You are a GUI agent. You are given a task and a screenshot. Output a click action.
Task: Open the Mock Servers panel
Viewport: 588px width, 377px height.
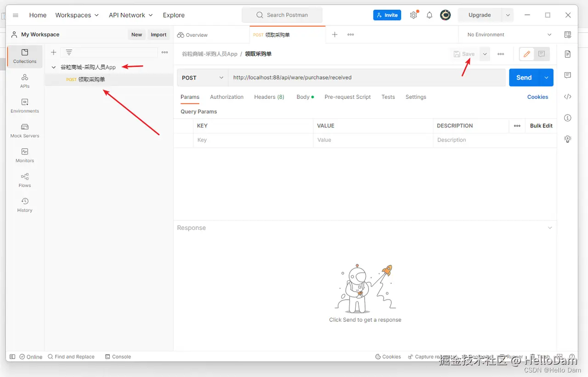click(x=25, y=131)
